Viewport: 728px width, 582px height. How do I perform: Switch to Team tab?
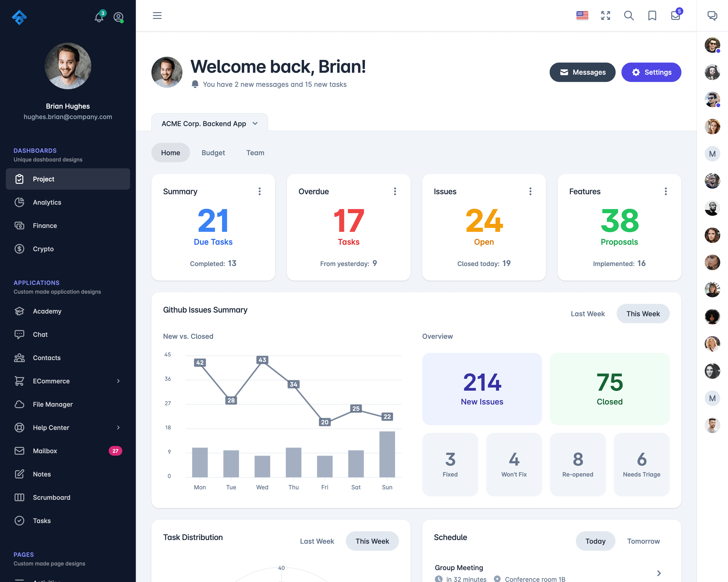pyautogui.click(x=255, y=152)
